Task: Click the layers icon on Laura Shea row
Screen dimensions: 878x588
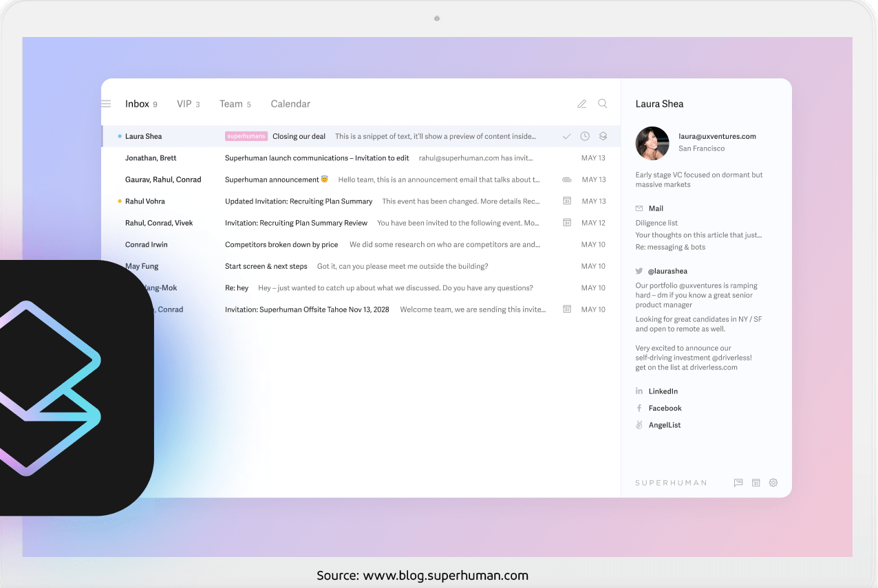Action: pyautogui.click(x=603, y=136)
